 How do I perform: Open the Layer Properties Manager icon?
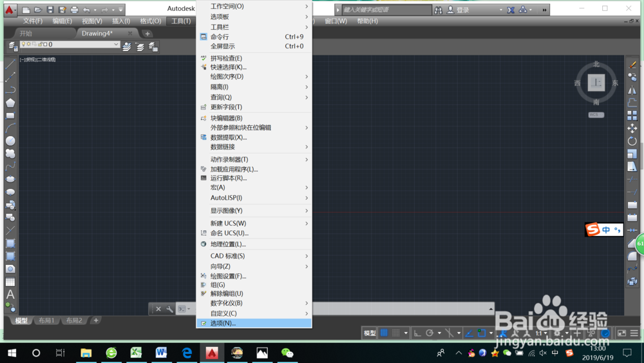pyautogui.click(x=13, y=47)
